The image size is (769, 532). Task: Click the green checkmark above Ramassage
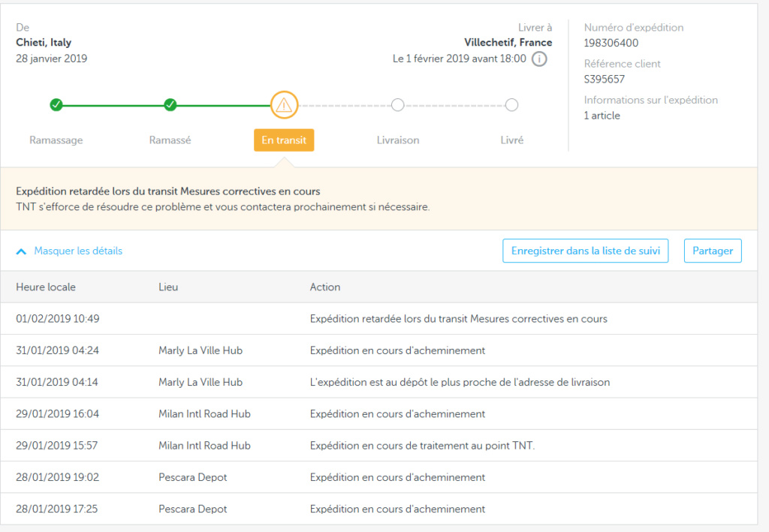coord(56,104)
